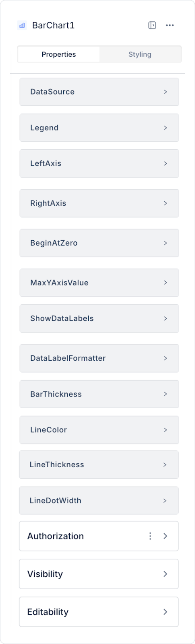195x644 pixels.
Task: Expand the DataSource property
Action: point(99,92)
